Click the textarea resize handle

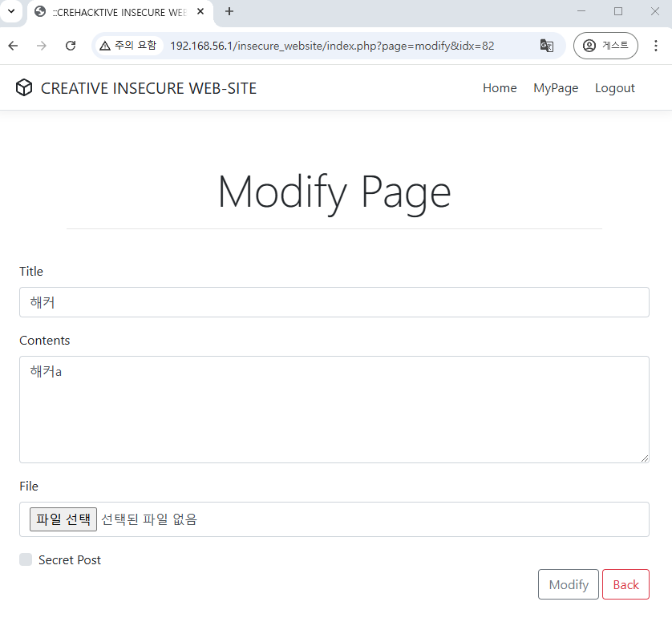pyautogui.click(x=645, y=458)
